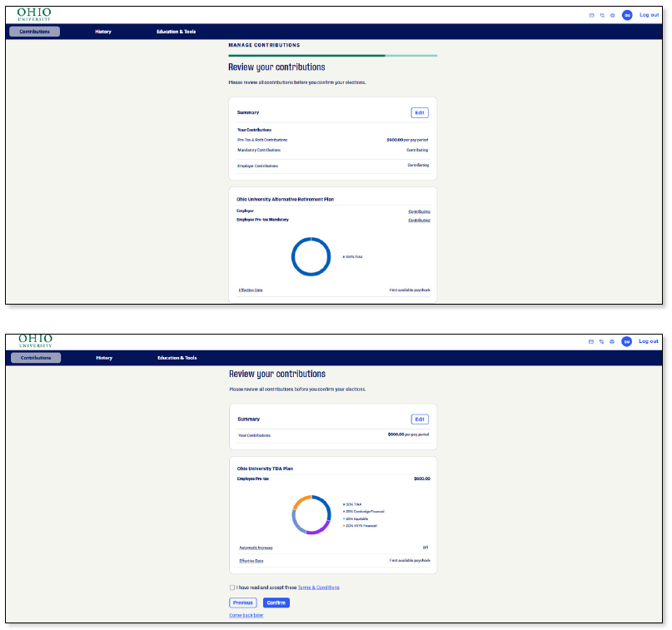Click the Mandatory Contributions row label
Viewport: 672px width, 630px height.
(259, 150)
